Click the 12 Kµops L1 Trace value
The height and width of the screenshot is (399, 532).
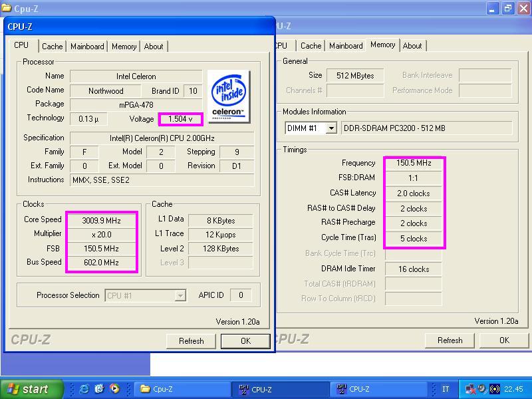pyautogui.click(x=221, y=235)
